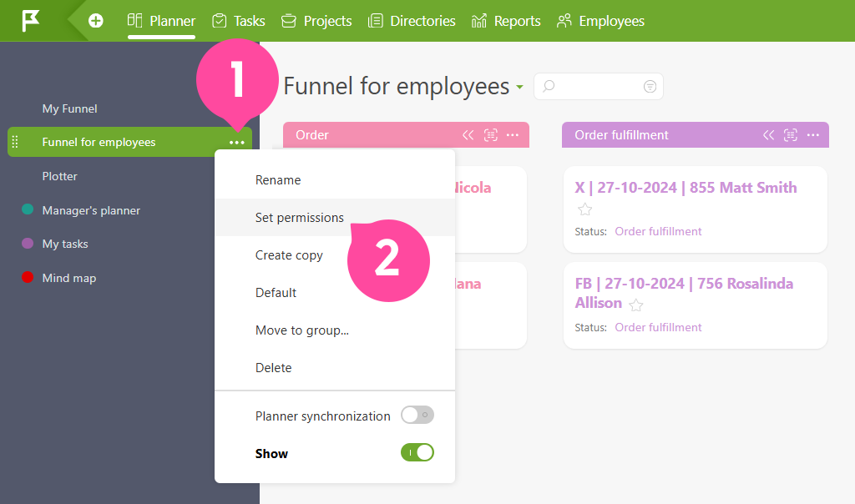
Task: Collapse the Order column with double chevron
Action: (468, 135)
